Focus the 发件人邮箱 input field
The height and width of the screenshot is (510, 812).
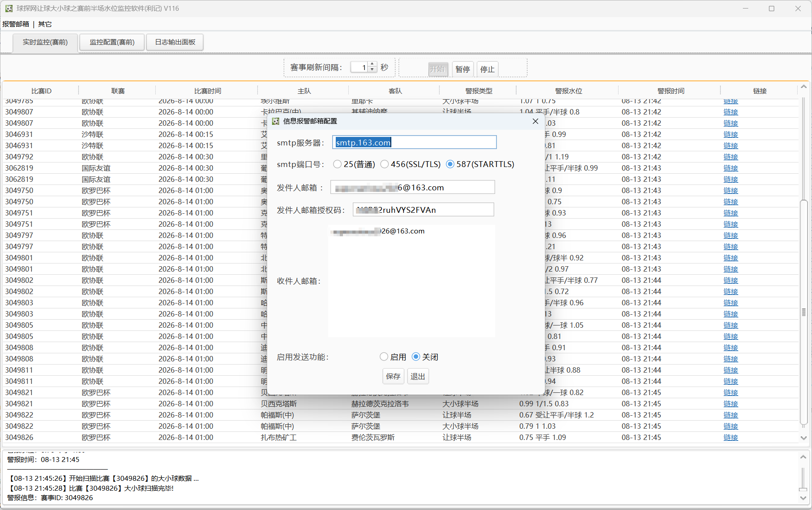[413, 187]
